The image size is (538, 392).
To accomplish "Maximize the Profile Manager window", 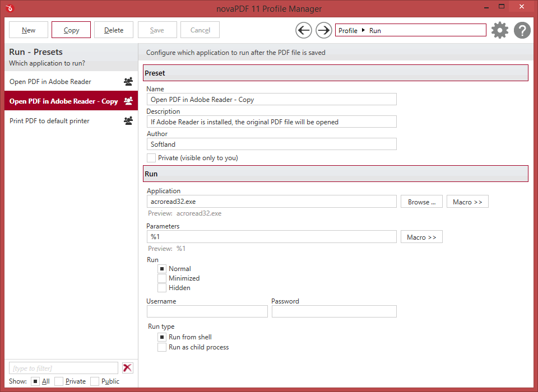I will tap(502, 7).
